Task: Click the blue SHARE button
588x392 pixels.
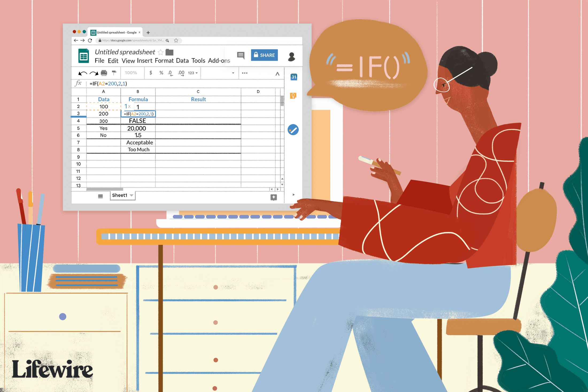Action: 264,55
